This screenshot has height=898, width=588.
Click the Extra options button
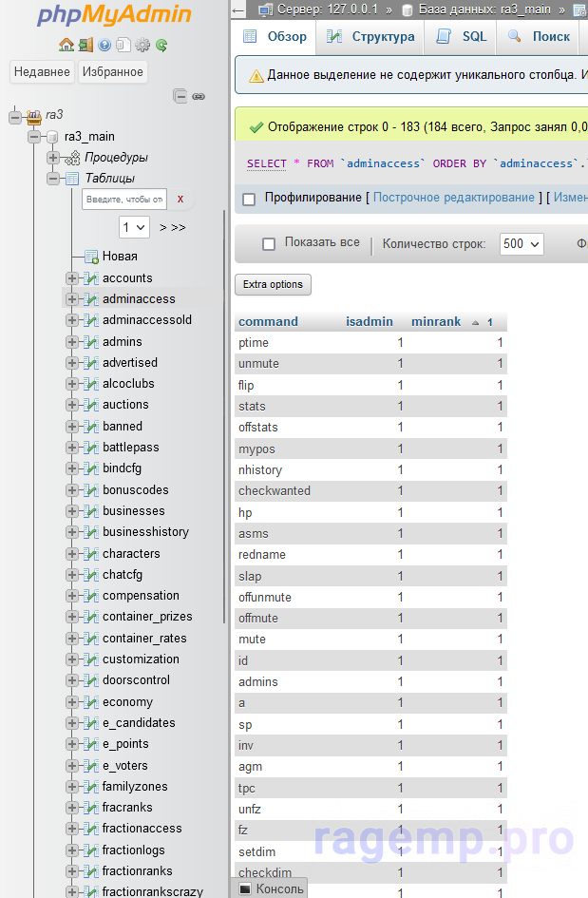(274, 285)
